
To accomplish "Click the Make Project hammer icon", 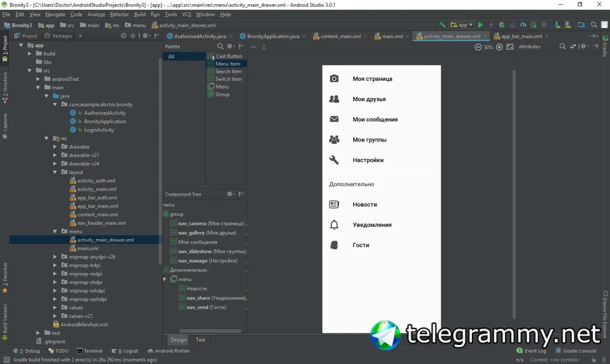I will [x=442, y=25].
